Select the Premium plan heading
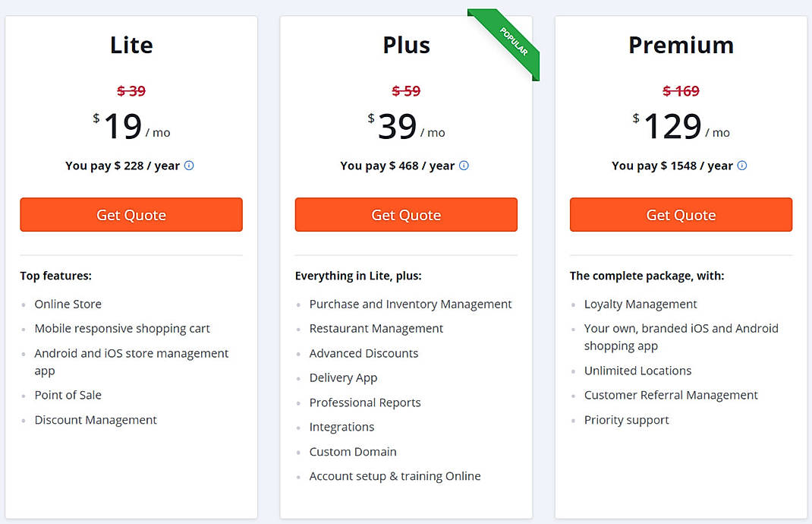Image resolution: width=812 pixels, height=524 pixels. point(681,45)
